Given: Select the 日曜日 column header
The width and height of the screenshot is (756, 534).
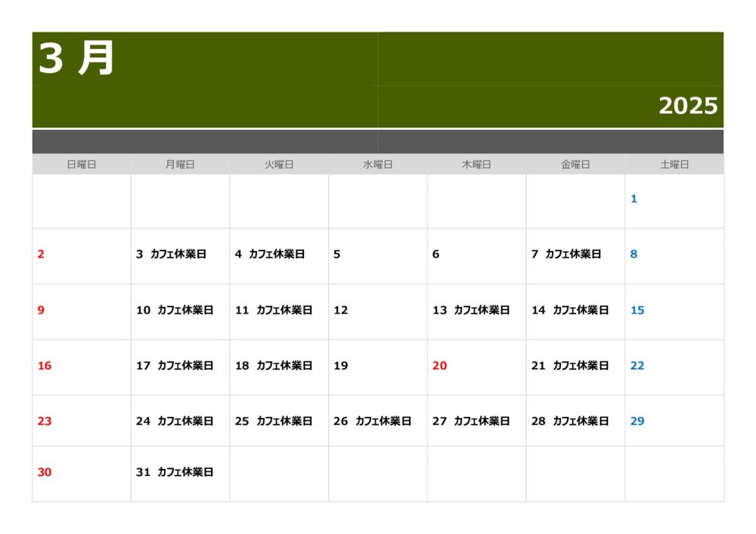Looking at the screenshot, I should point(82,165).
